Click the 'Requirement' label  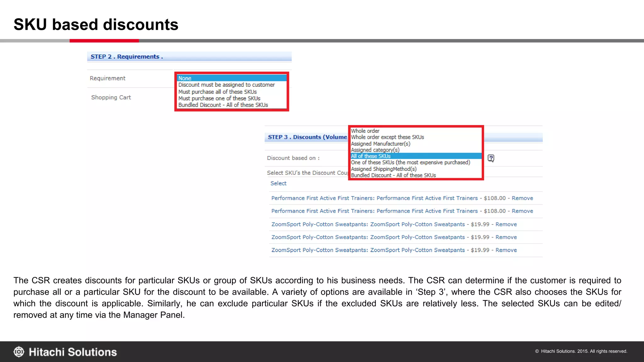[x=108, y=78]
